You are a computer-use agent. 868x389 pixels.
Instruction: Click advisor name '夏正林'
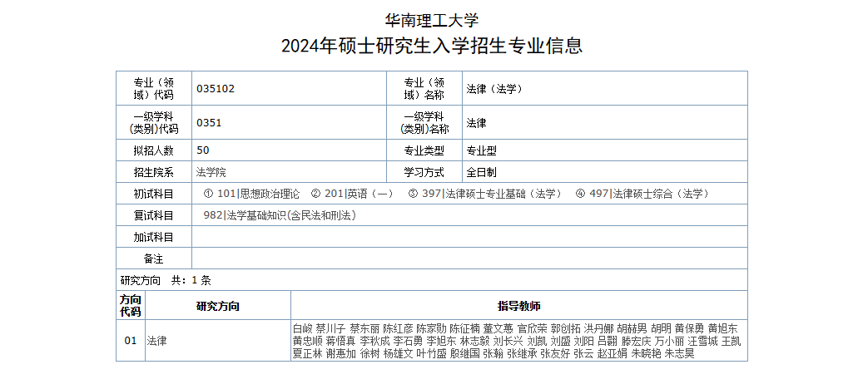click(308, 354)
